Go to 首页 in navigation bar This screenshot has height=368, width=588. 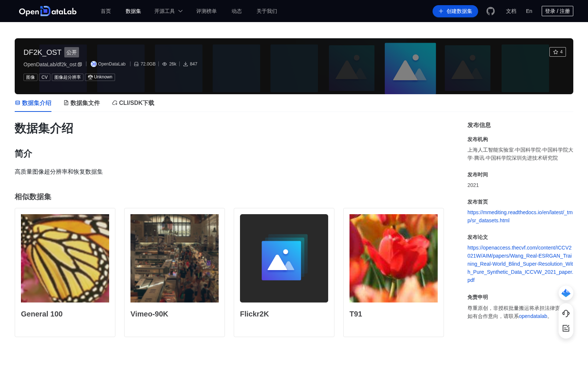pos(106,11)
